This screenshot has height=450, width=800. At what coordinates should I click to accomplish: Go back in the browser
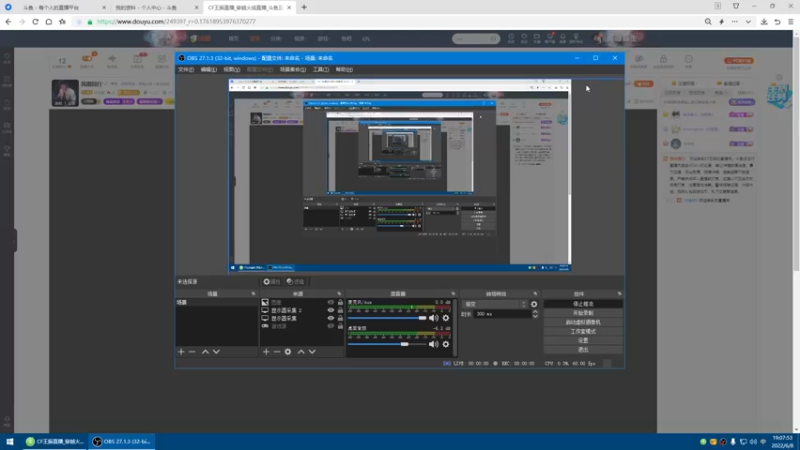click(8, 21)
